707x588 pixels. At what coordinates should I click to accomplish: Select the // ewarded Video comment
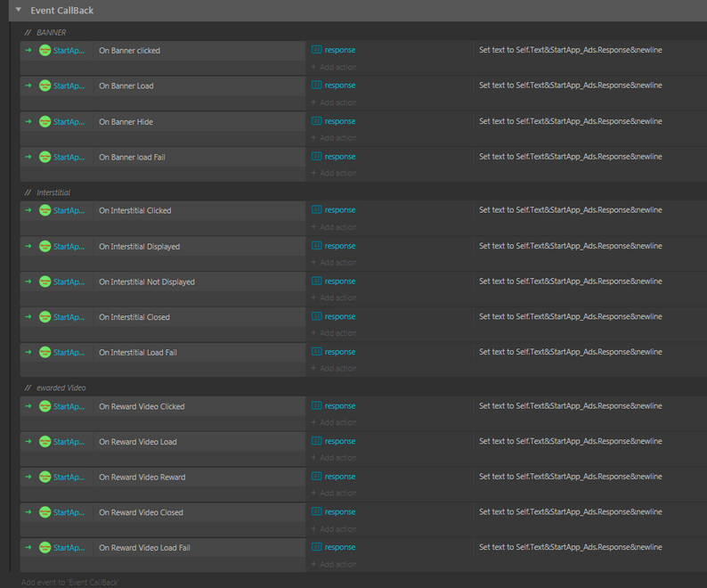pyautogui.click(x=55, y=388)
